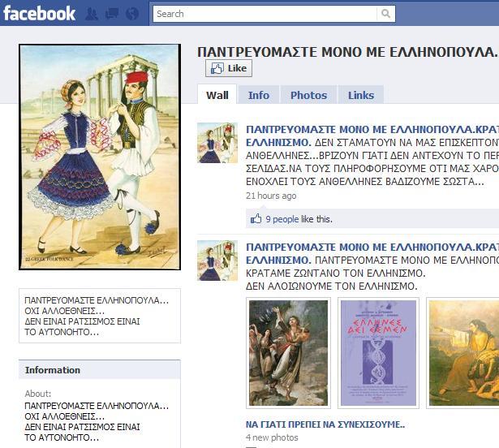Click the search magnifier button
Image resolution: width=499 pixels, height=448 pixels.
point(385,14)
